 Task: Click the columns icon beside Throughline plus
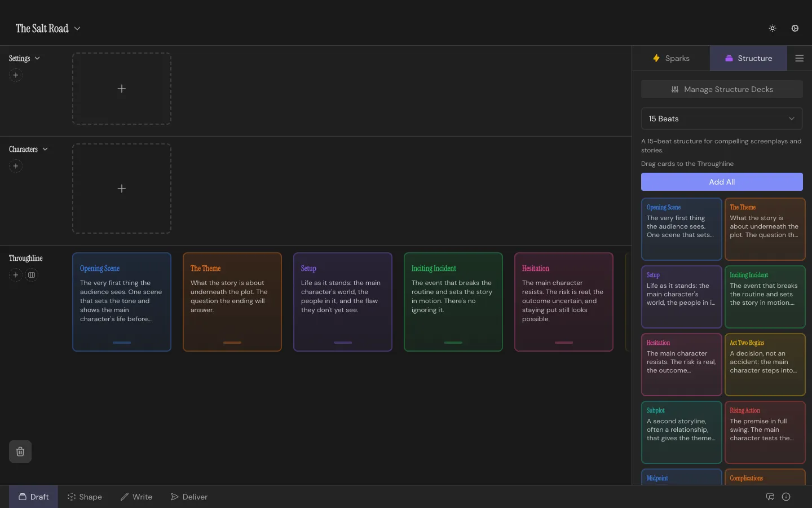click(x=32, y=275)
